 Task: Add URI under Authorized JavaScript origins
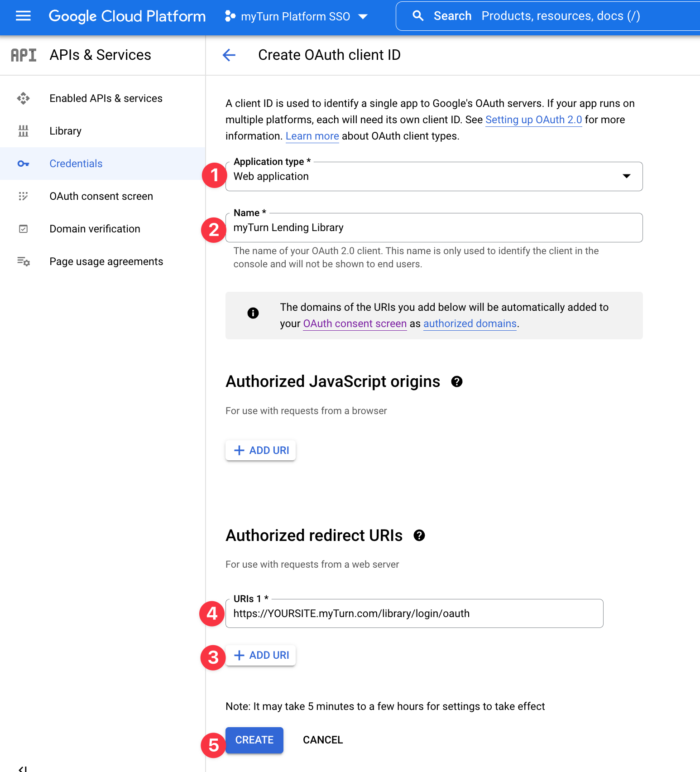click(261, 450)
